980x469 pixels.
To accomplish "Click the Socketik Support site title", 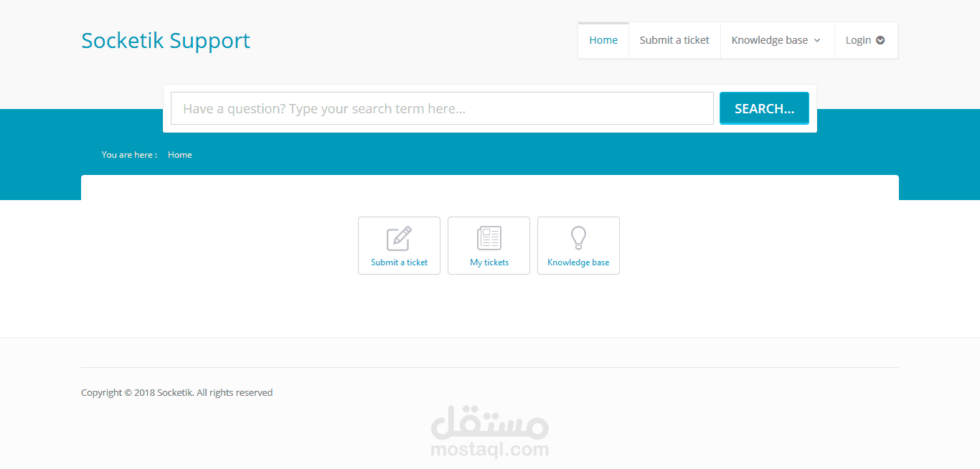I will [166, 40].
